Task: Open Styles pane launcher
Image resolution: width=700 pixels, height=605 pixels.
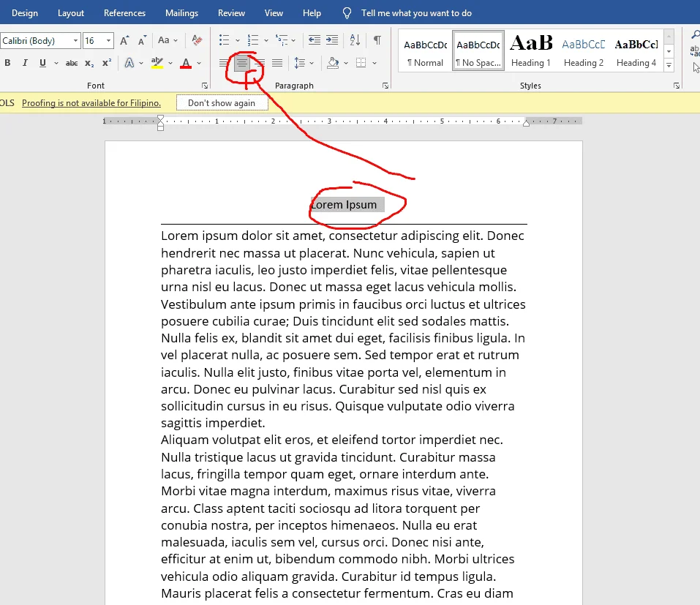Action: 677,86
